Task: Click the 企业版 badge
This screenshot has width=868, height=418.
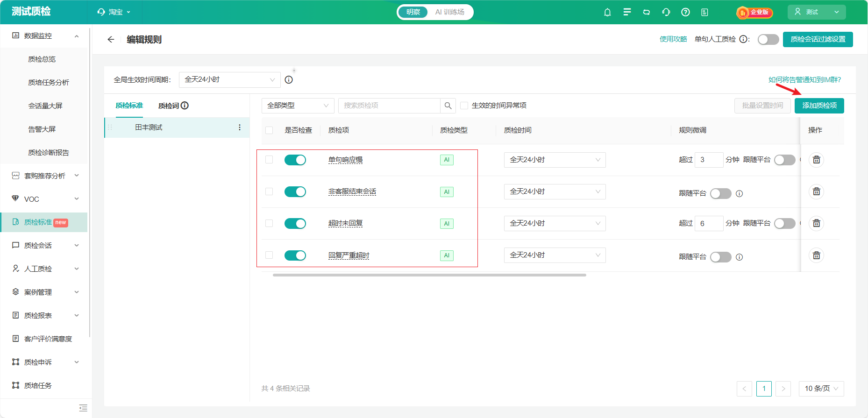Action: click(x=754, y=12)
